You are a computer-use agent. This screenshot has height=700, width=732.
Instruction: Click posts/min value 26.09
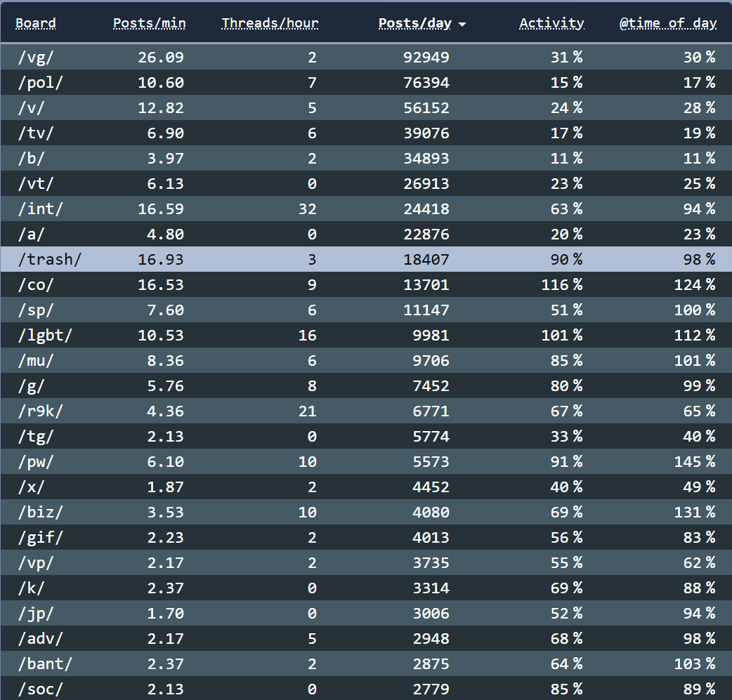coord(161,57)
